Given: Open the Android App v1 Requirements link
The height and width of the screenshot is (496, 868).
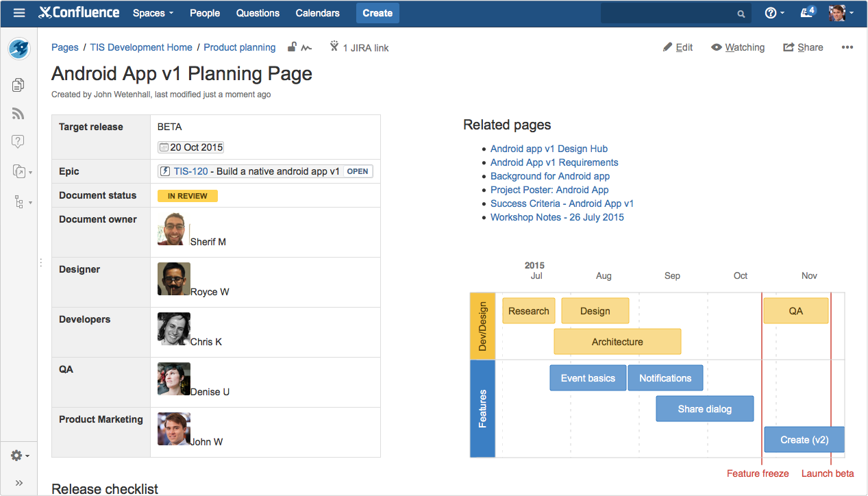Looking at the screenshot, I should [x=554, y=162].
